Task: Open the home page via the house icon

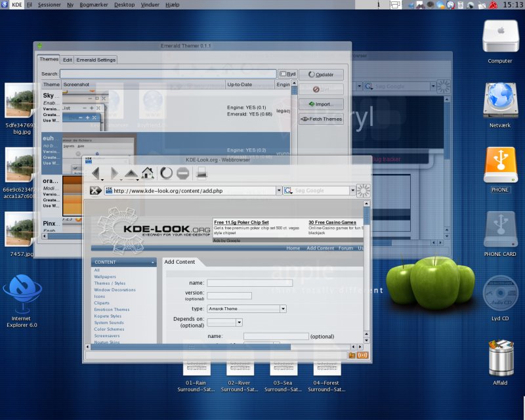Action: 148,173
